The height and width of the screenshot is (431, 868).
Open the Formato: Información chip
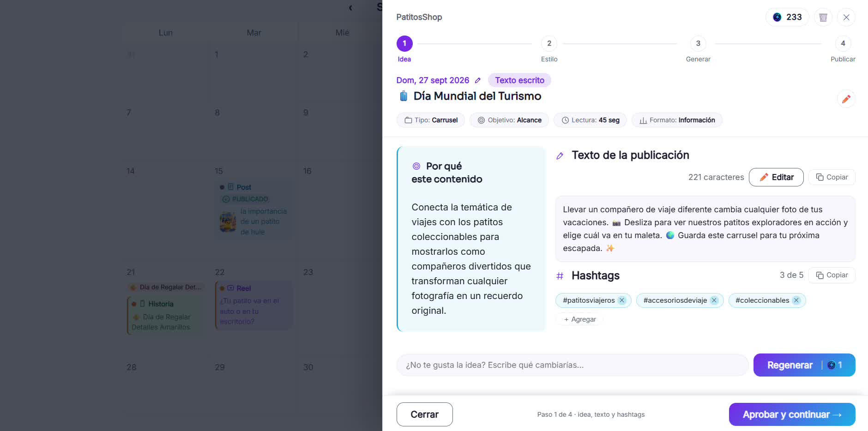677,120
